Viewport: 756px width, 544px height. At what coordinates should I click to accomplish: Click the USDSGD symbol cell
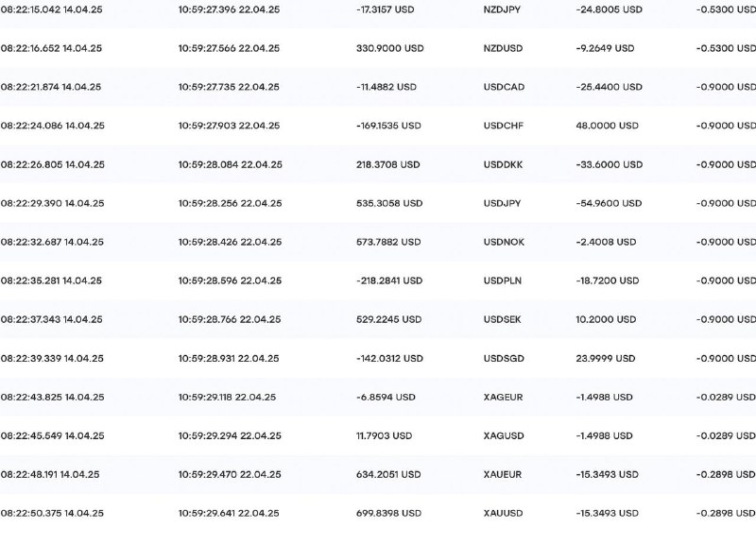[x=504, y=359]
